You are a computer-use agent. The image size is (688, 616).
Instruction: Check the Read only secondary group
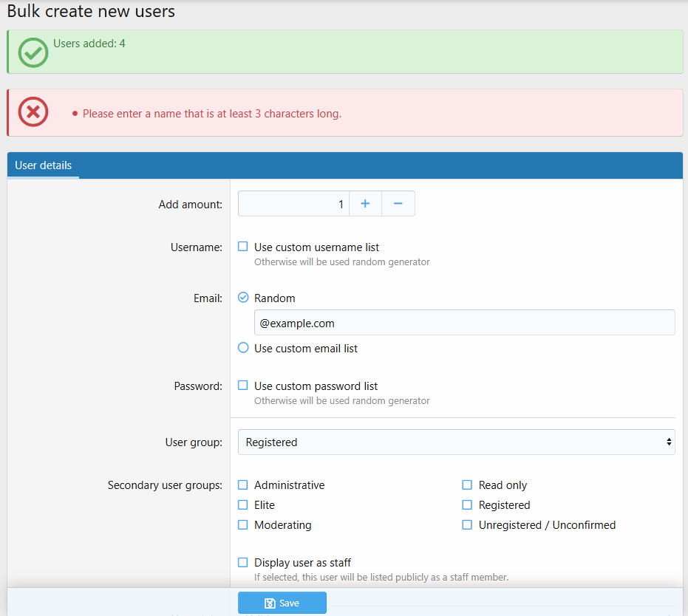pyautogui.click(x=467, y=485)
